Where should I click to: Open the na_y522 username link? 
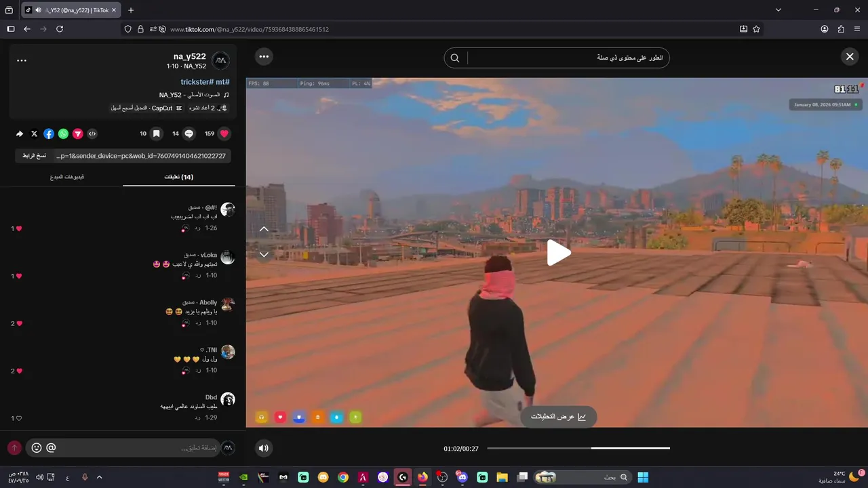click(190, 56)
